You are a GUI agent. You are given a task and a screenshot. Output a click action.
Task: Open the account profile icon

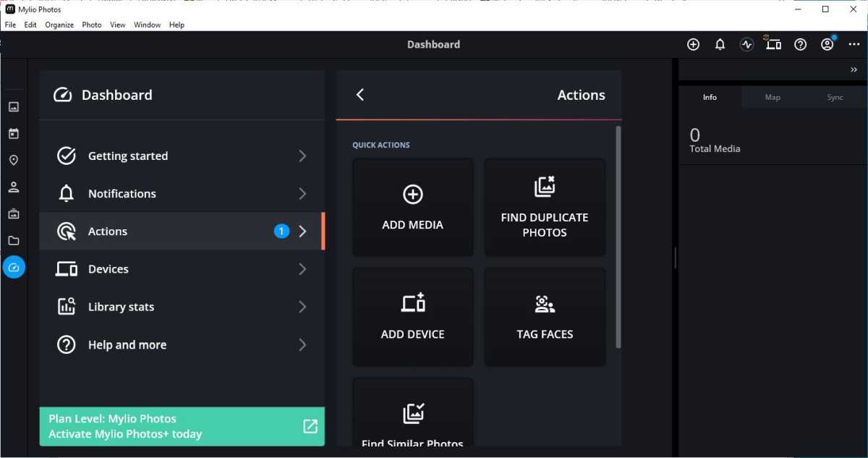827,44
